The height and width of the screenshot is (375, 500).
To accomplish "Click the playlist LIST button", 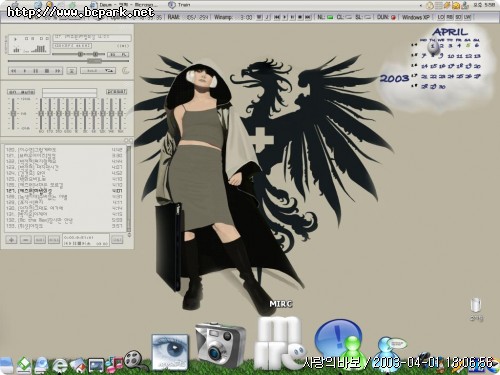I will (x=117, y=240).
